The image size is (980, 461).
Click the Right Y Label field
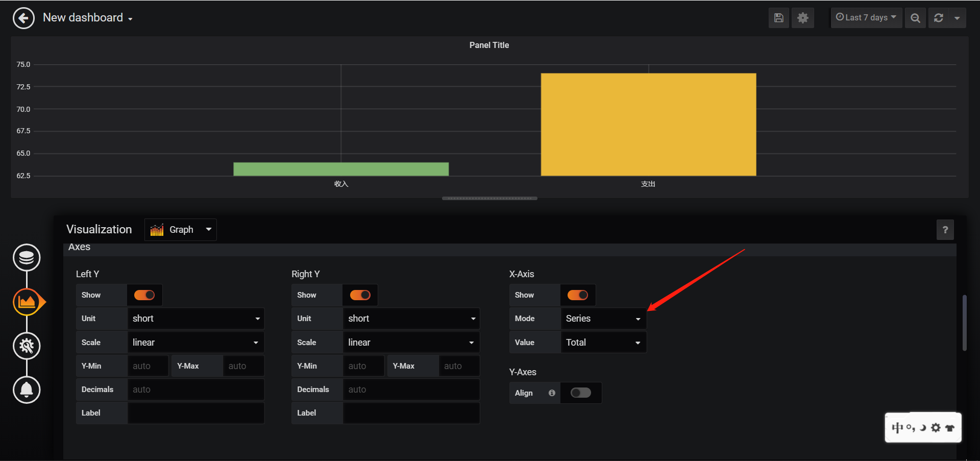(x=411, y=413)
